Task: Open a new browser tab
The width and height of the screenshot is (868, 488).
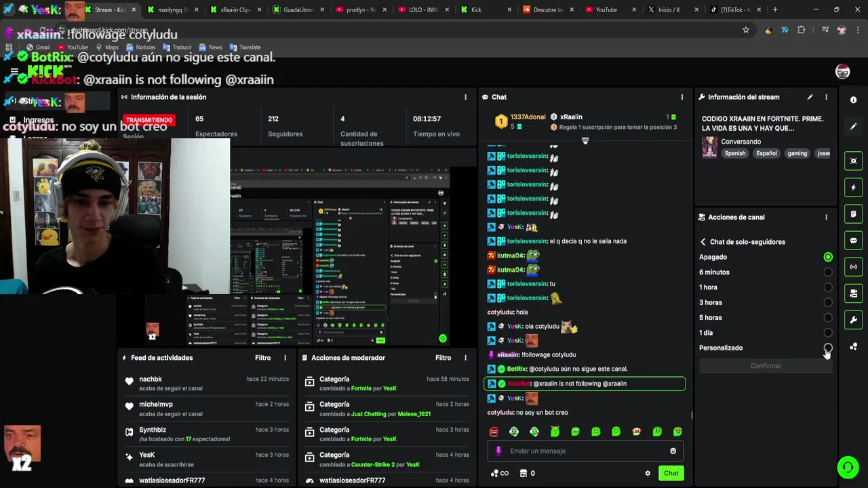Action: [x=775, y=9]
